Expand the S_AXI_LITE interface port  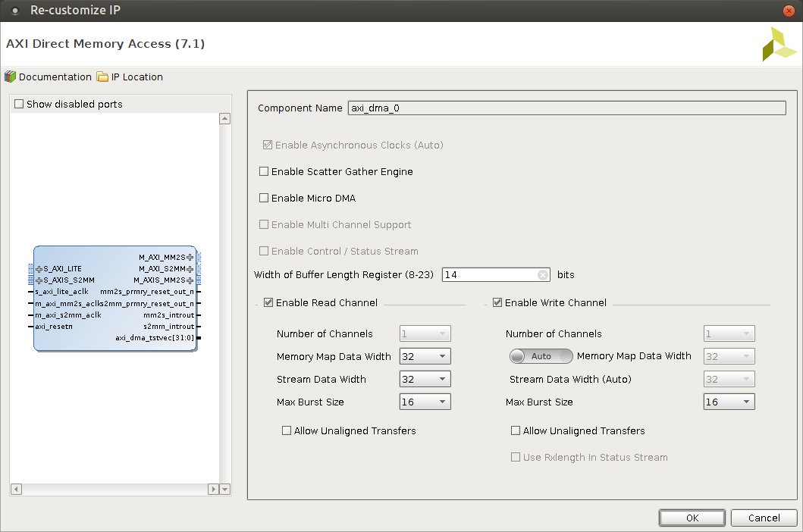pos(39,269)
